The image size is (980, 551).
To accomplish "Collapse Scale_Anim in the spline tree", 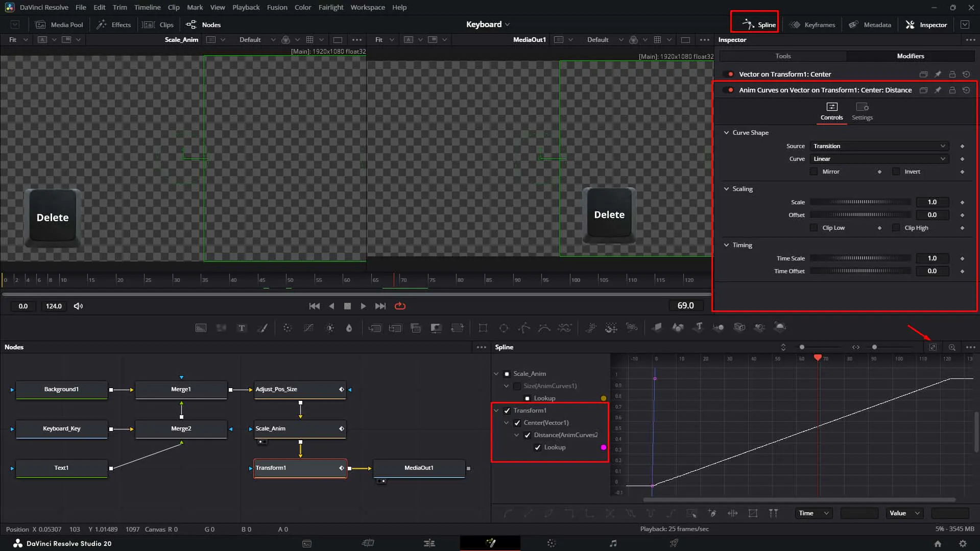I will pyautogui.click(x=496, y=374).
